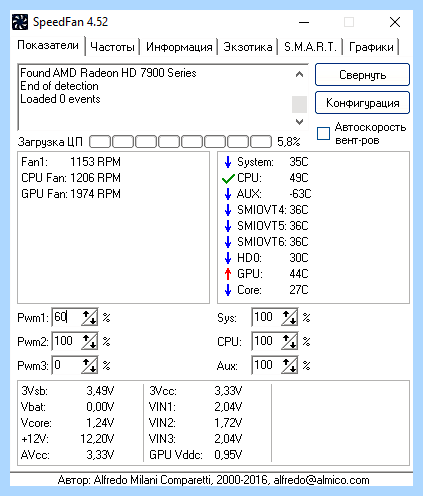Click the 'End of detection' log line
This screenshot has width=423, height=496.
(x=59, y=86)
